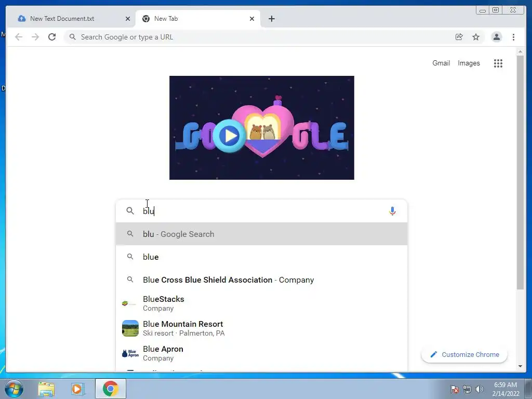Open the volume tray icon
Viewport: 532px width, 399px height.
click(x=479, y=389)
